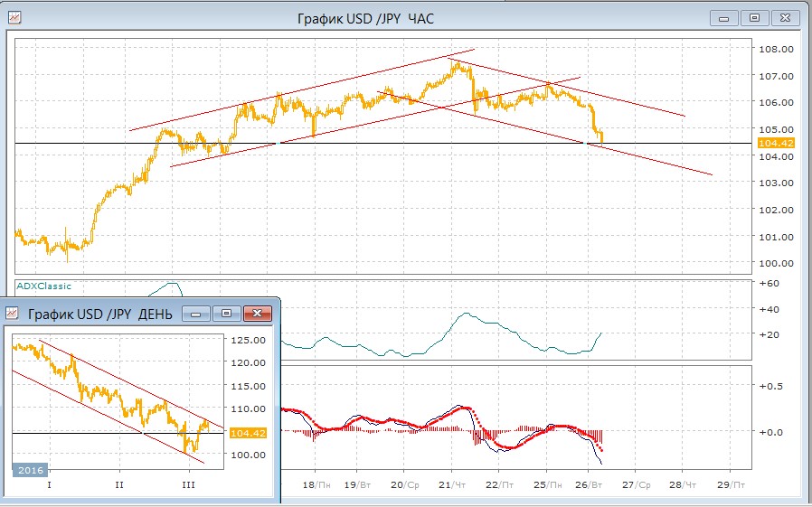Click the 29/Пт date label on the time axis
This screenshot has height=507, width=812.
731,484
